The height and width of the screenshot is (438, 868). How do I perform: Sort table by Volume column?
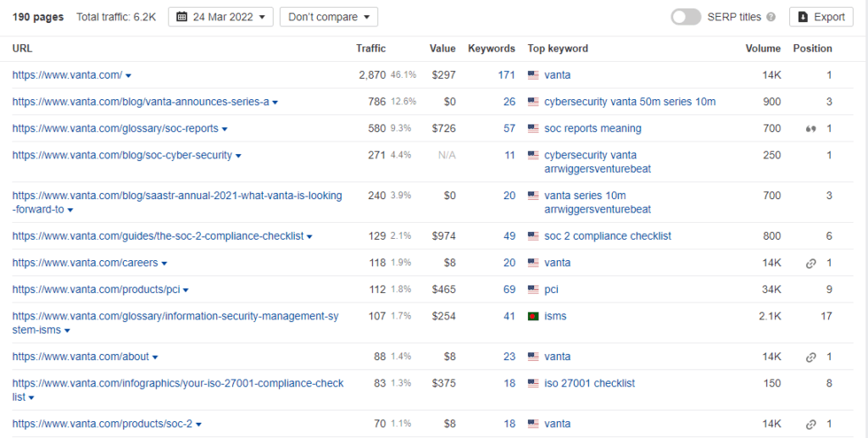pyautogui.click(x=763, y=48)
